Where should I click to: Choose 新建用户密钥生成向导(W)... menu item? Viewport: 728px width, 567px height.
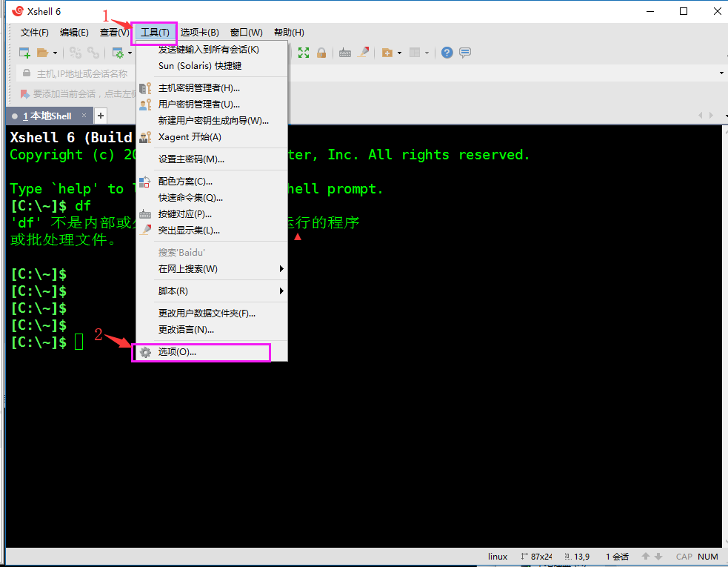212,120
